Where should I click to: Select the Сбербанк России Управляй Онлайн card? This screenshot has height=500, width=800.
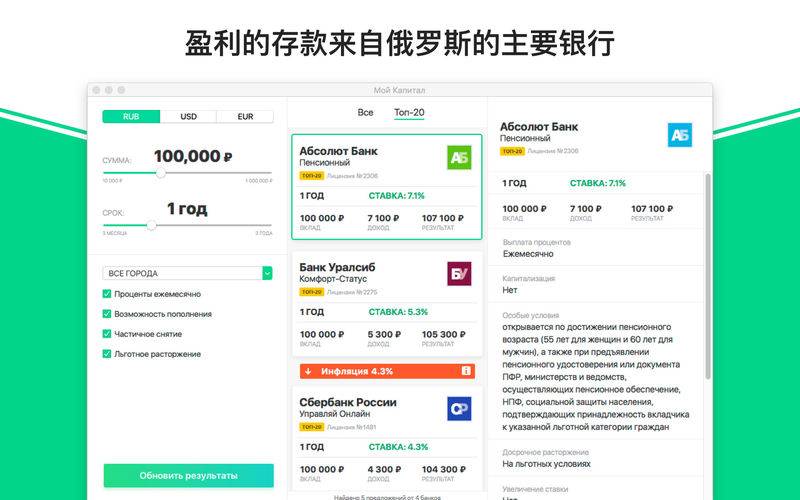[x=387, y=439]
